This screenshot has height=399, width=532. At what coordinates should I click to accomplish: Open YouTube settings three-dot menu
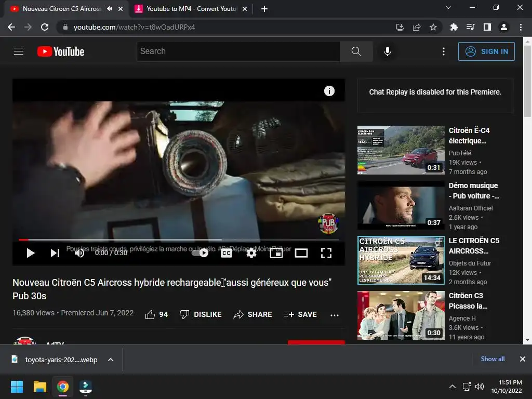pyautogui.click(x=444, y=51)
